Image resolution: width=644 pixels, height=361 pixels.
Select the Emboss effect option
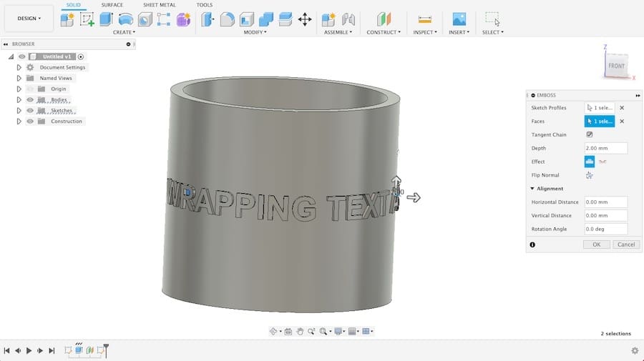[x=590, y=162]
